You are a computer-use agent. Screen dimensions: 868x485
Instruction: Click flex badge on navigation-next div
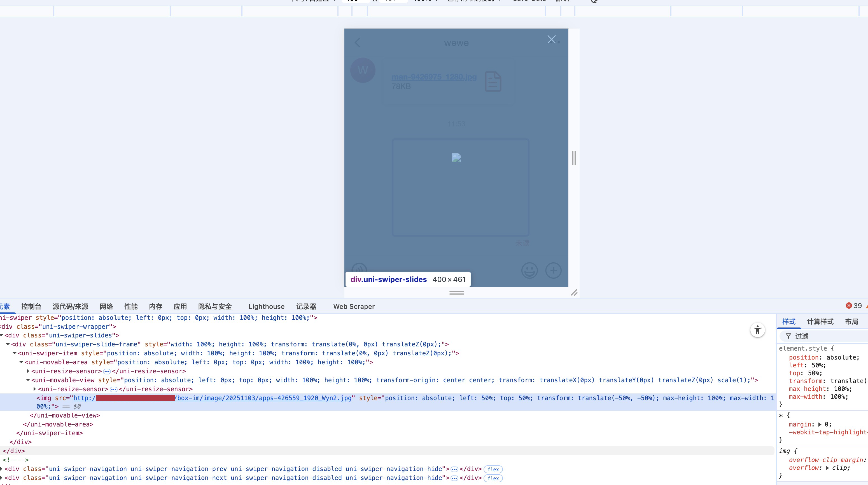click(x=493, y=478)
